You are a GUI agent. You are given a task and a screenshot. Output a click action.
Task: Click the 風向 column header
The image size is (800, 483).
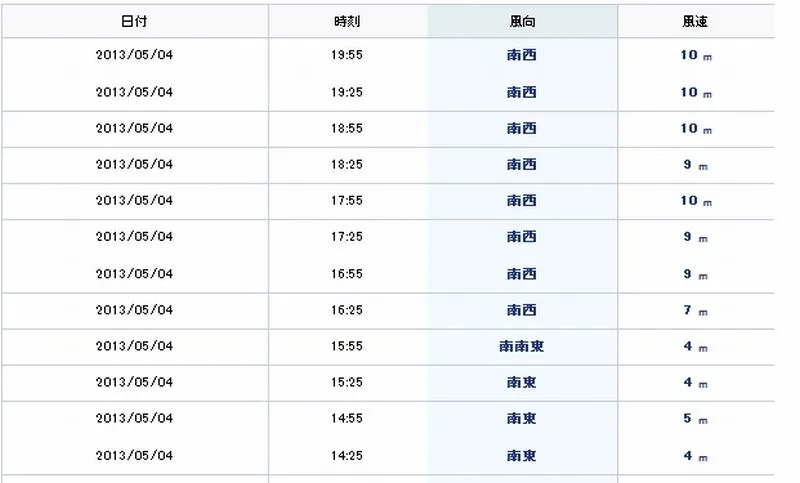pos(522,21)
